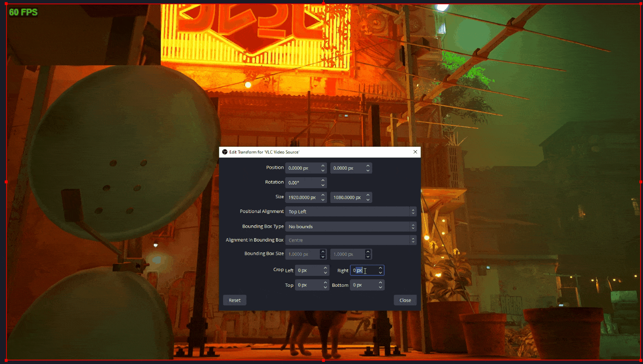Open the Positional Alignment dropdown
The image size is (643, 364).
coord(351,212)
